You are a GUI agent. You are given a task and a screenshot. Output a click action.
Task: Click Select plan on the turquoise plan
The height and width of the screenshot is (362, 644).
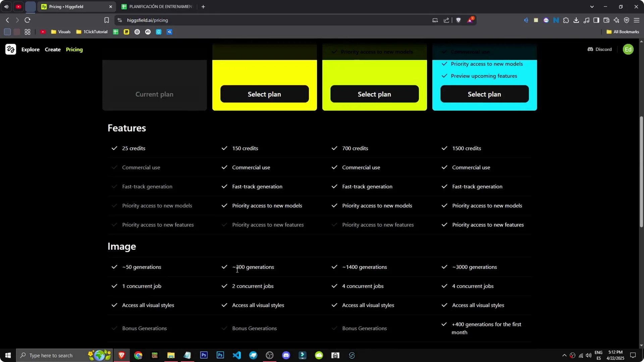pyautogui.click(x=484, y=94)
